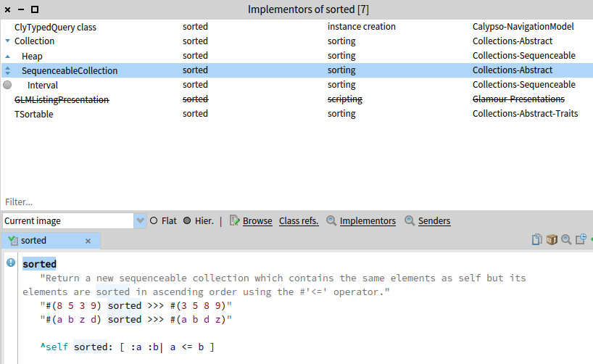Screen dimensions: 593x364
Task: Click the blue exclamation critique icon
Action: click(11, 262)
